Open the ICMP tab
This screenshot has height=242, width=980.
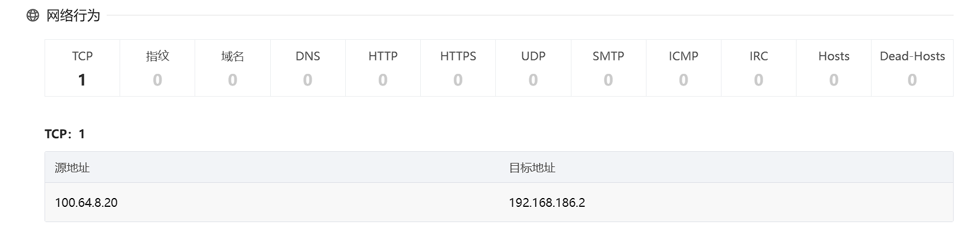(683, 68)
